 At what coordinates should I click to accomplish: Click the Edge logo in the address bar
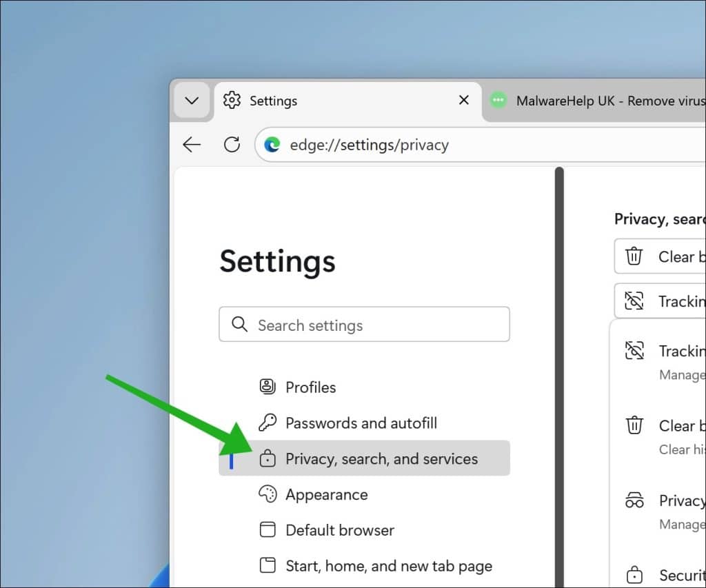(273, 145)
